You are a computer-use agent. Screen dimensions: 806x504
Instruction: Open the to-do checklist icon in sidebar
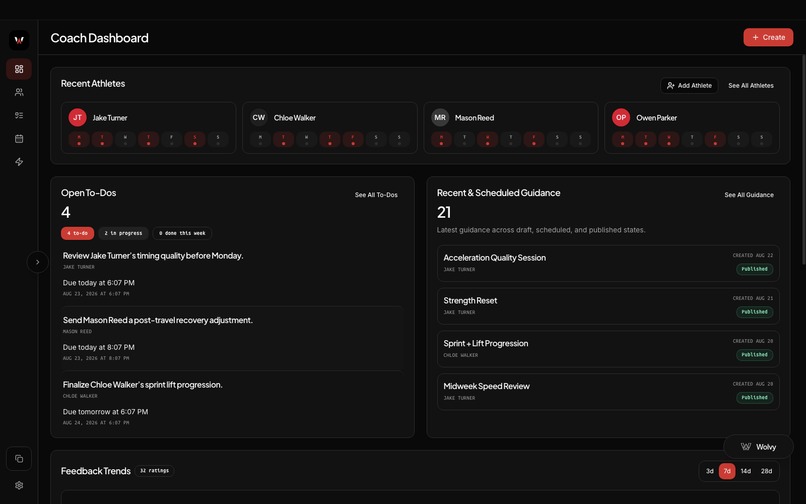19,115
